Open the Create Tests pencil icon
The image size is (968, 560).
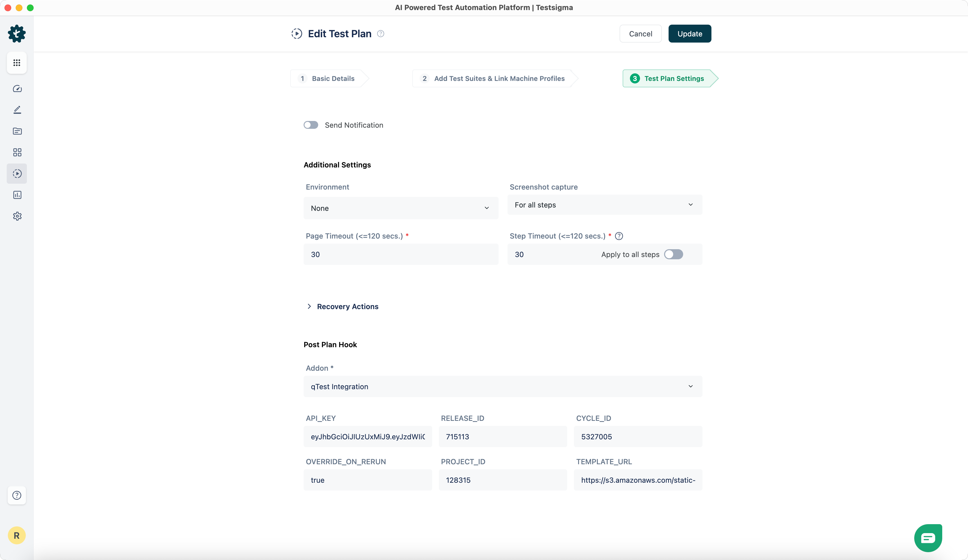point(17,110)
